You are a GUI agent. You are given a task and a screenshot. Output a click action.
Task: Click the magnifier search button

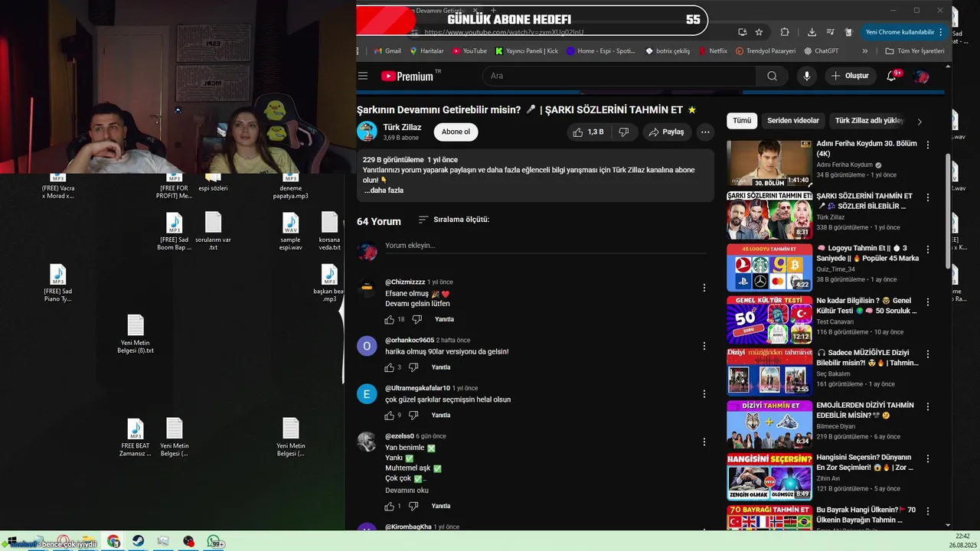click(x=772, y=76)
